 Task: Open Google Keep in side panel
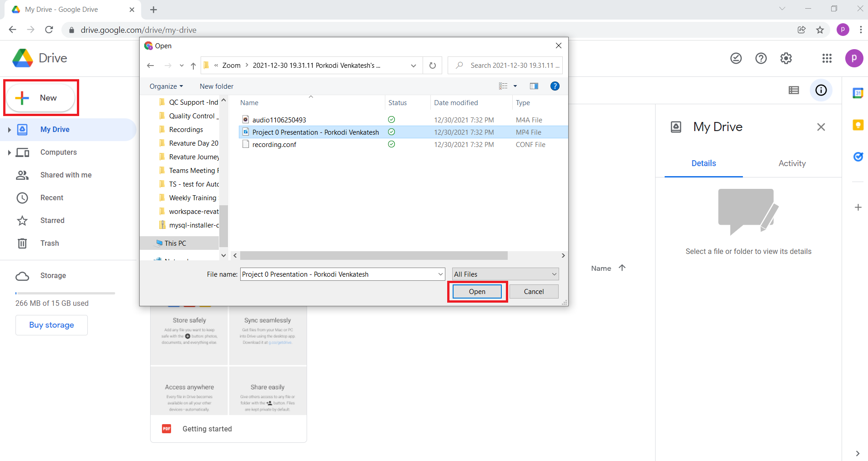(x=858, y=125)
